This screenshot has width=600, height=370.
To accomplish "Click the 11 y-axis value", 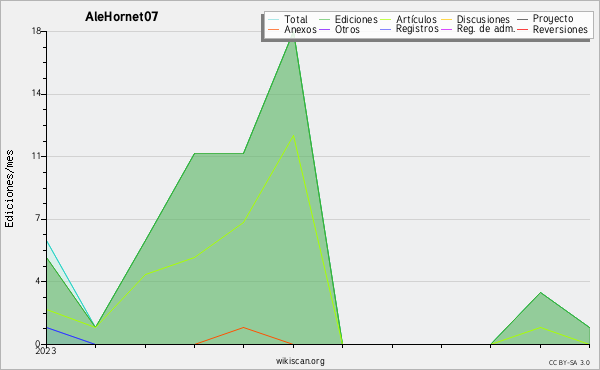I will pos(36,156).
